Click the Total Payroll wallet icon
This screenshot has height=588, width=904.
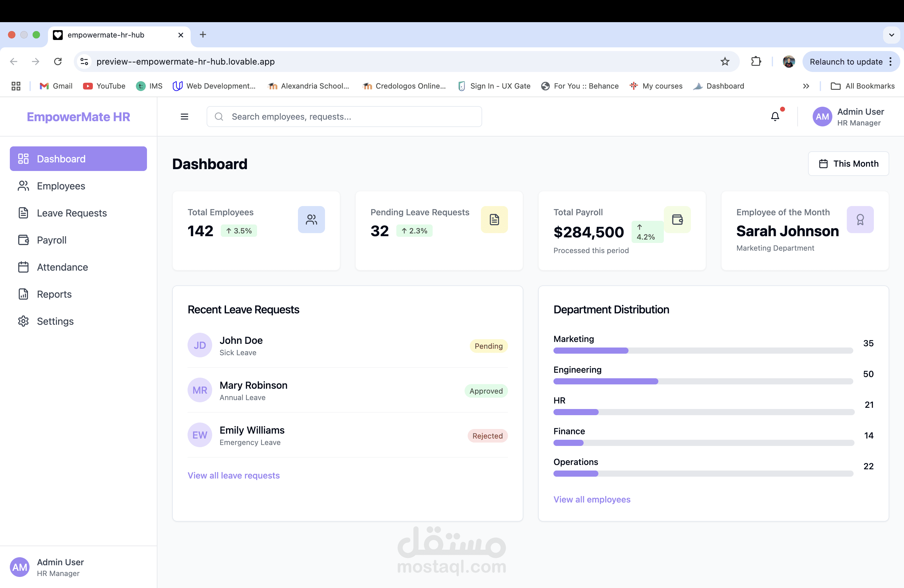pyautogui.click(x=677, y=220)
